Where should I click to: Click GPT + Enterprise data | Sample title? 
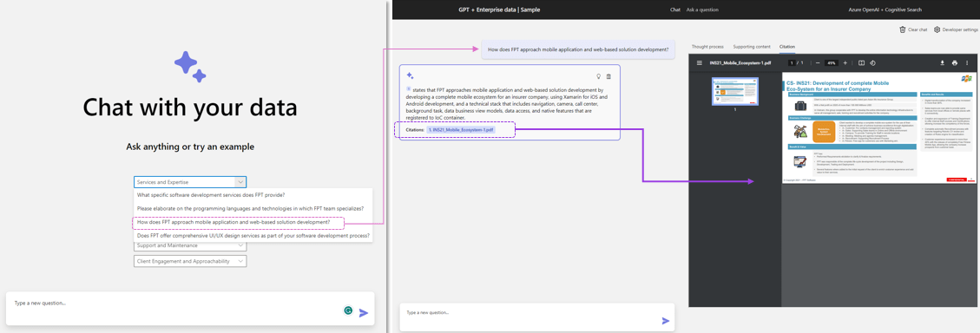(499, 10)
